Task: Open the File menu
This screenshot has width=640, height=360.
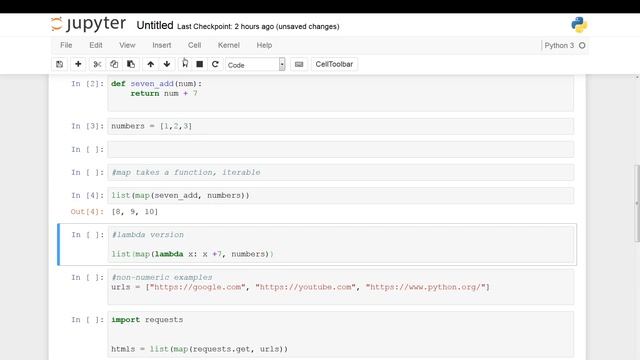Action: 66,45
